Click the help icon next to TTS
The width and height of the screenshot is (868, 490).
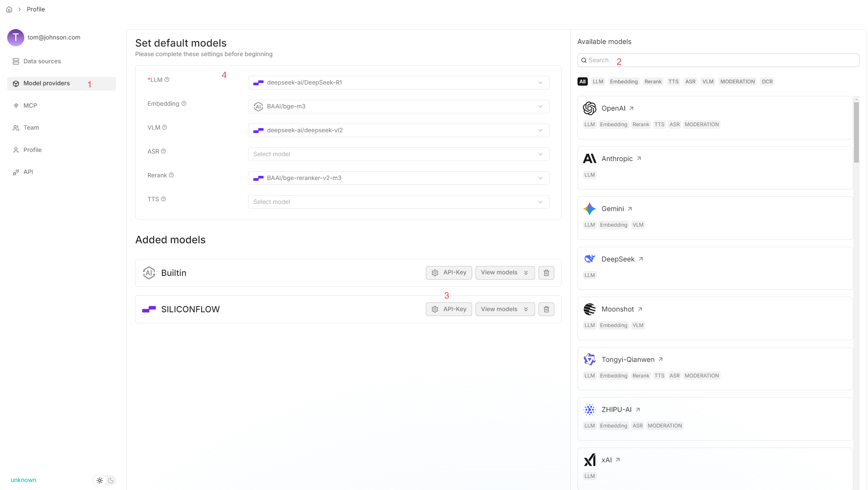coord(163,199)
